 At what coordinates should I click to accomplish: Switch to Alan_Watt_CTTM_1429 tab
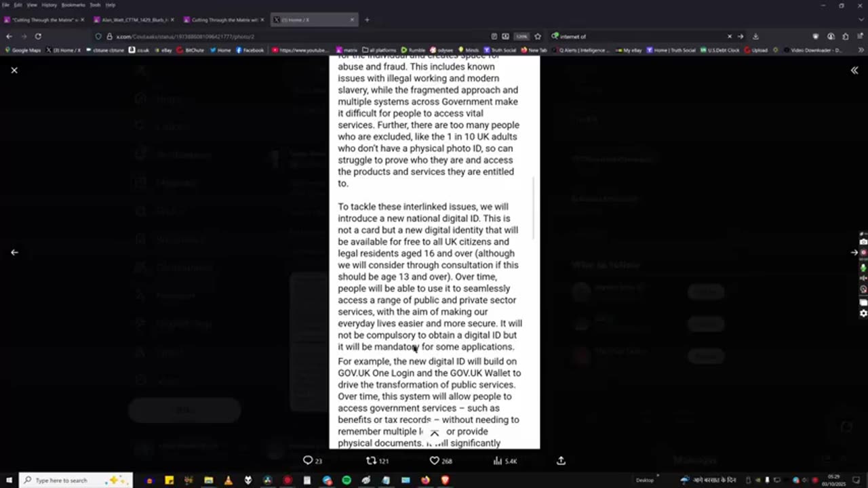(132, 20)
